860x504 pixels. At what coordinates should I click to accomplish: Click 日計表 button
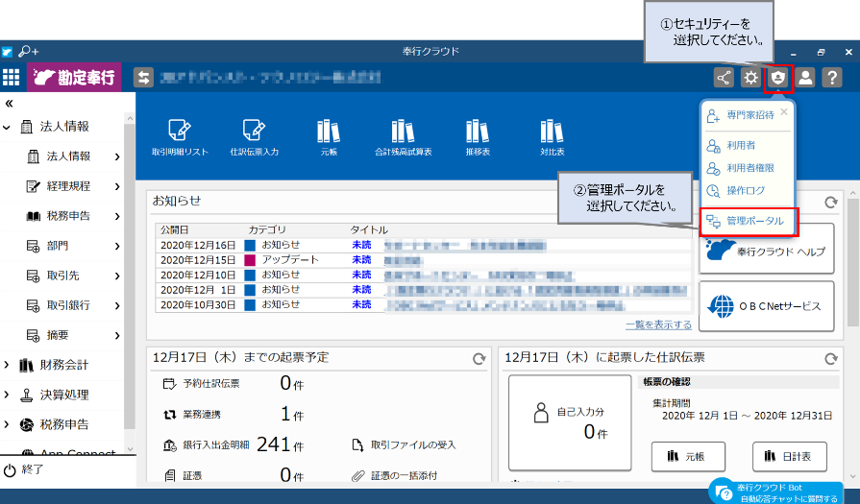pos(789,456)
